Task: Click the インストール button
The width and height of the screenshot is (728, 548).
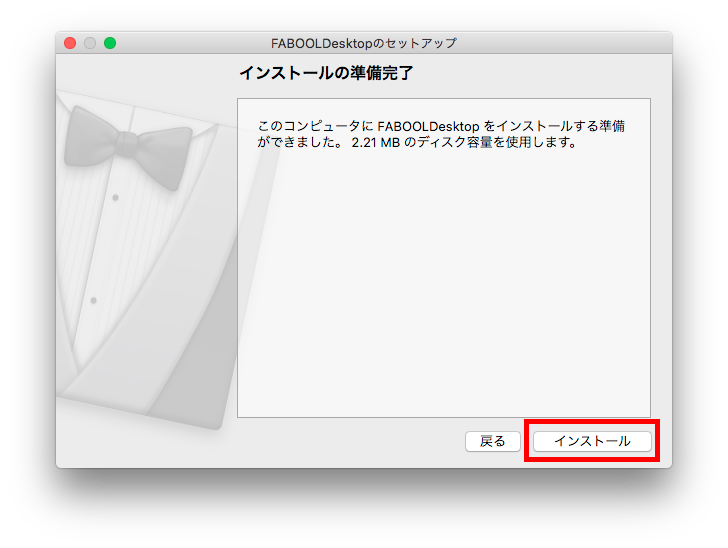Action: 592,441
